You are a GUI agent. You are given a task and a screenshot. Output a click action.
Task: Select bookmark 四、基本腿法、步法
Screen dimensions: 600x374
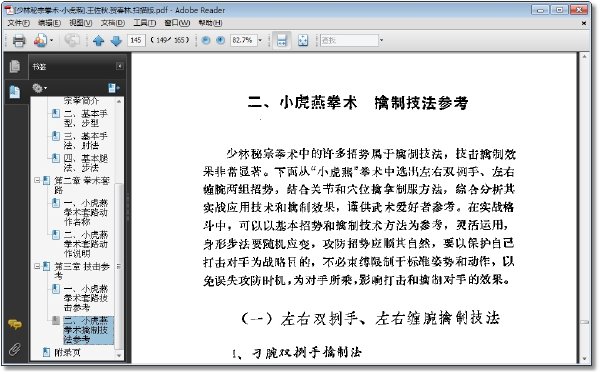(x=86, y=163)
